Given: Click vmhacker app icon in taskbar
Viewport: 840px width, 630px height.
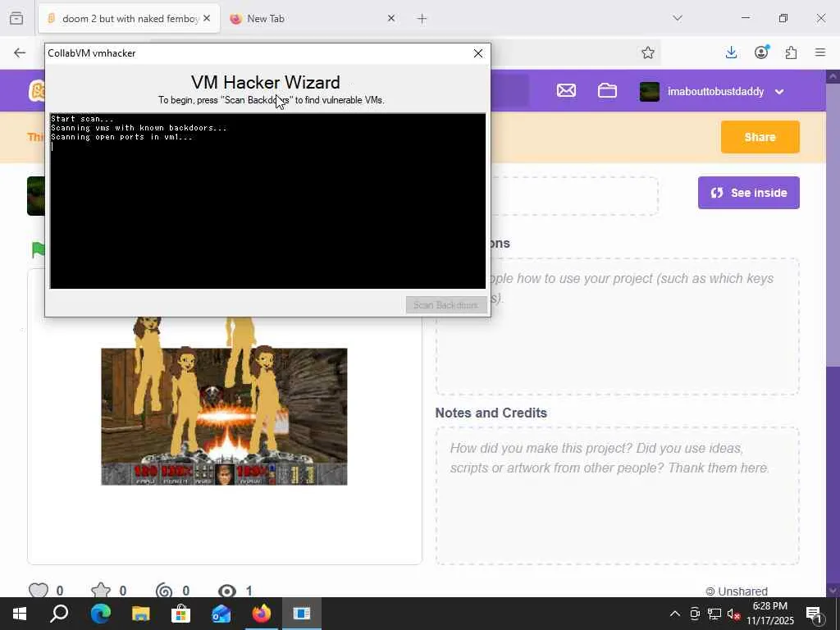Looking at the screenshot, I should (x=302, y=614).
